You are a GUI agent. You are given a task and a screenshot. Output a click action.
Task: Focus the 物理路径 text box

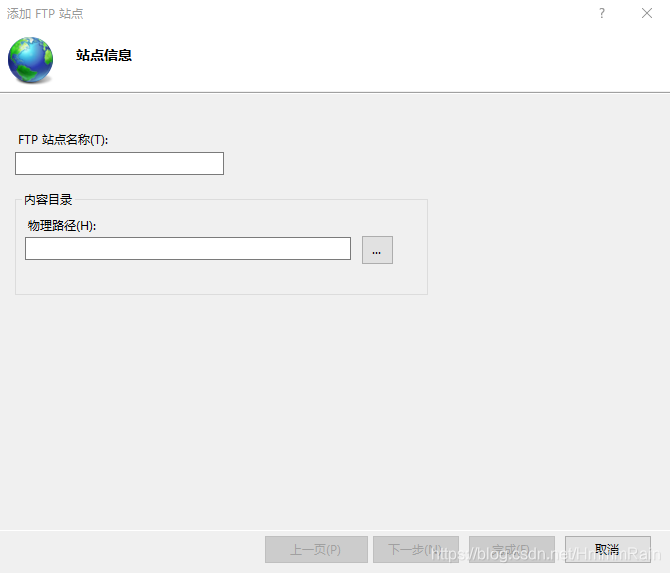pyautogui.click(x=188, y=248)
